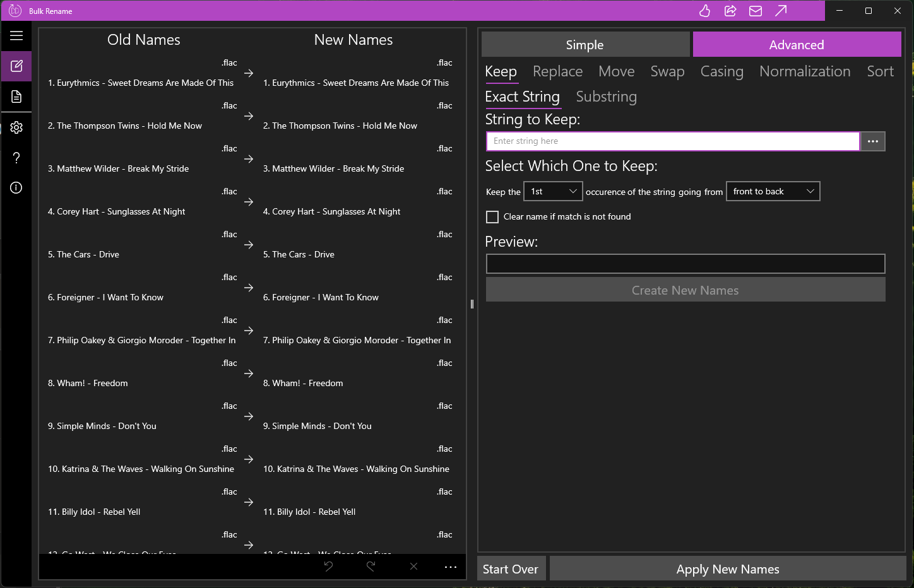The image size is (914, 588).
Task: Select old name 1. Eurythmics - Sweet Dreams
Action: [x=141, y=83]
